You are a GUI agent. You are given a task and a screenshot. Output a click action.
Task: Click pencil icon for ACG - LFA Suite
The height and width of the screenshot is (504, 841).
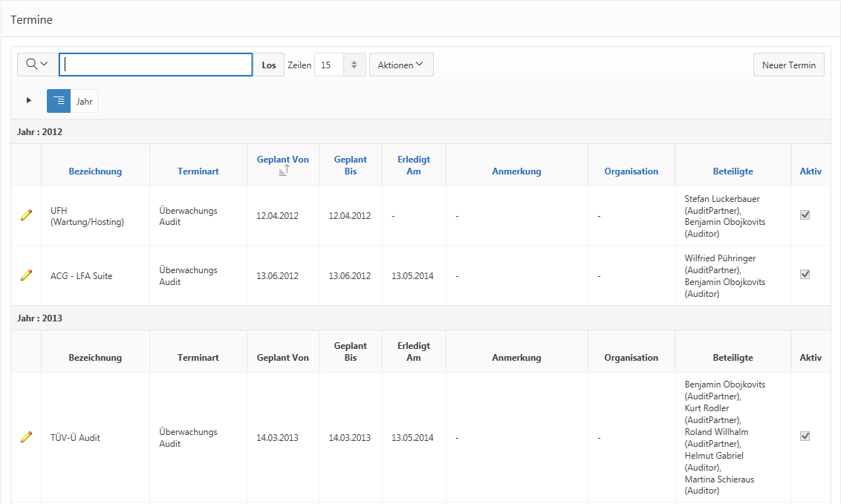pyautogui.click(x=26, y=275)
